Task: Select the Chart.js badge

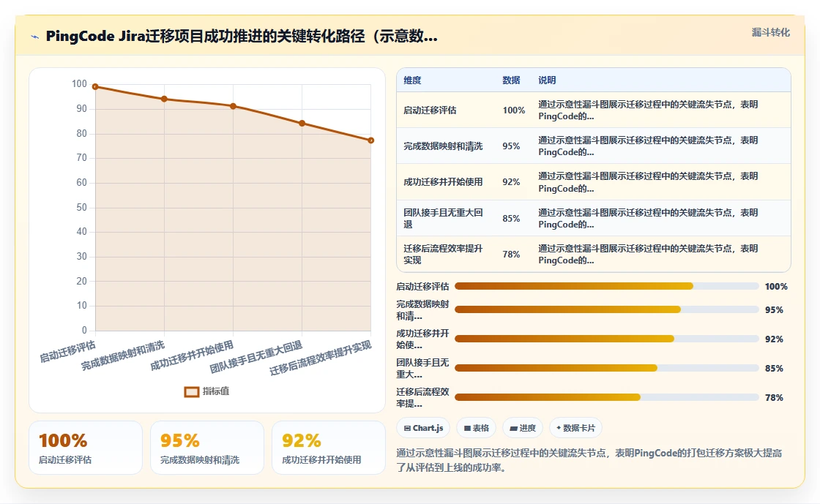Action: (x=424, y=428)
